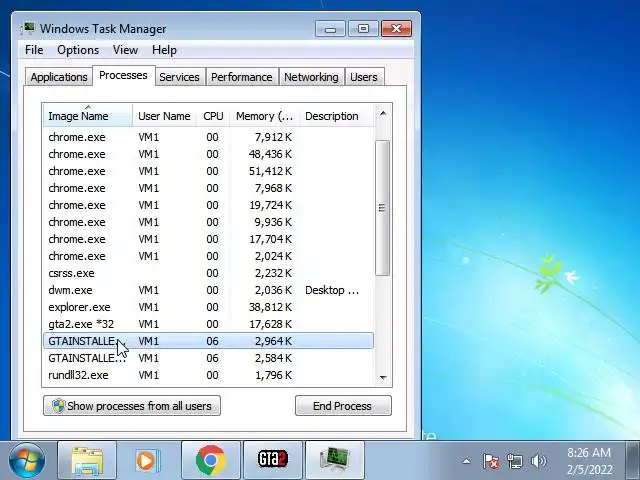Show hidden tray icons arrow

click(x=466, y=461)
